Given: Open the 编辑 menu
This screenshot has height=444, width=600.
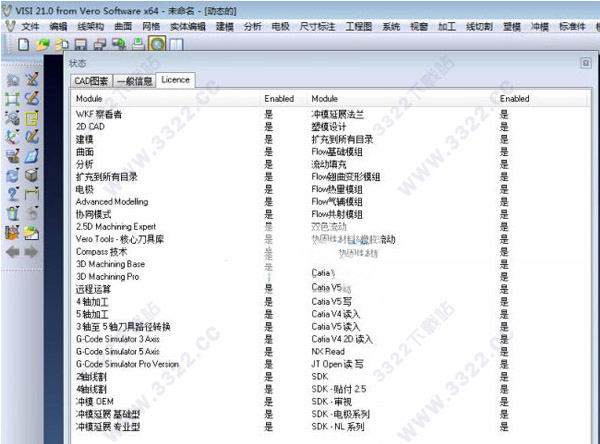Looking at the screenshot, I should [59, 26].
